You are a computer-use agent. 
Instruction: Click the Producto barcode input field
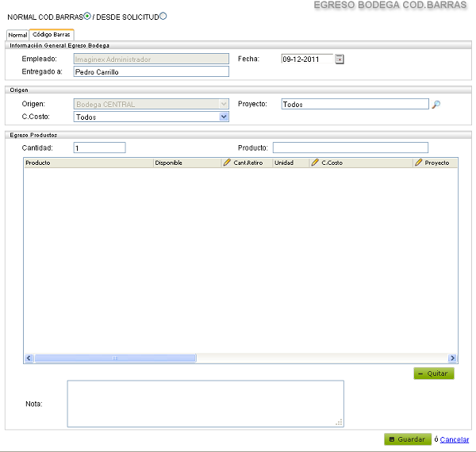(351, 147)
